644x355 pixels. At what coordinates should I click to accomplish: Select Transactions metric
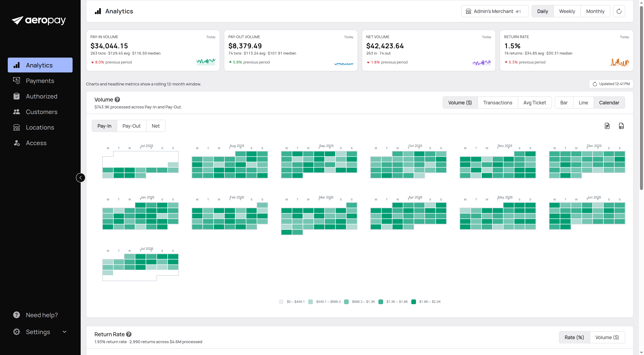click(498, 103)
